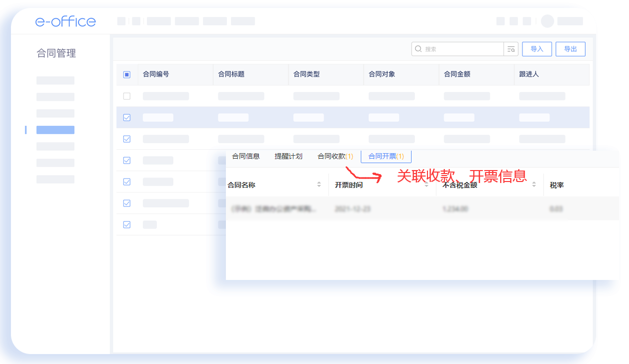Screen dimensions: 629x364
Task: Click the magnifier icon in search box
Action: pyautogui.click(x=419, y=49)
